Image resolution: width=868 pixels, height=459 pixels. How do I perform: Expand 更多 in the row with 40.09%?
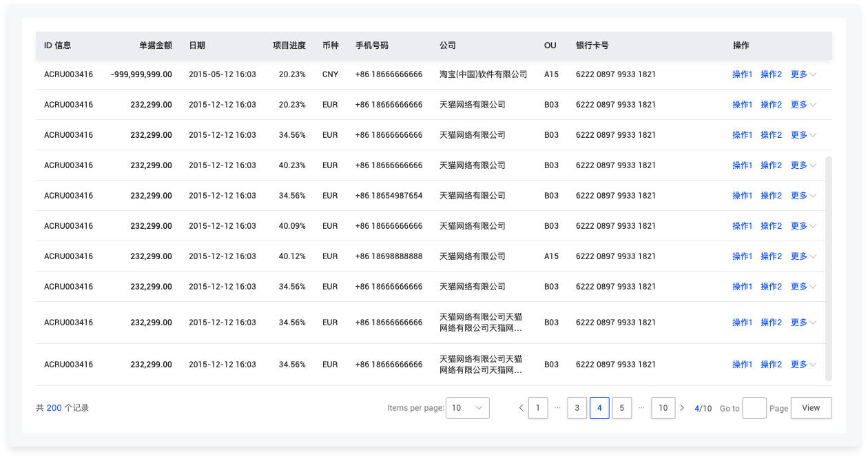803,226
